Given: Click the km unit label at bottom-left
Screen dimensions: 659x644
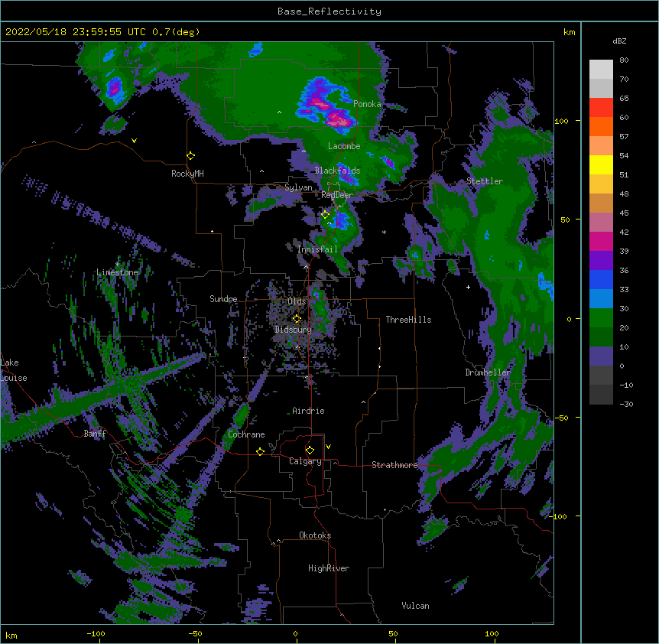Looking at the screenshot, I should coord(11,636).
